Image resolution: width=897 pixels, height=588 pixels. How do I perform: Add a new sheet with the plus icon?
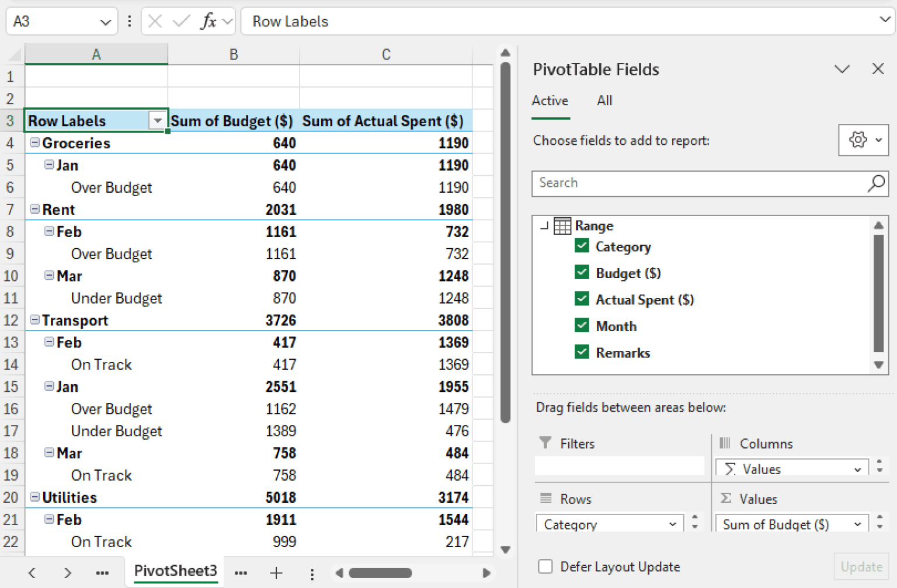click(276, 573)
